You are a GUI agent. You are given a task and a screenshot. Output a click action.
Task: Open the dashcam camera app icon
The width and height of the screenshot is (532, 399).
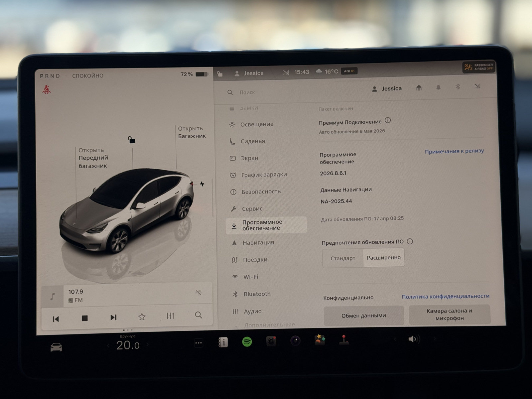tap(271, 341)
